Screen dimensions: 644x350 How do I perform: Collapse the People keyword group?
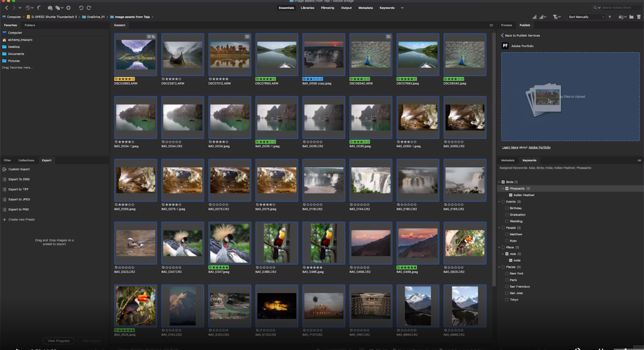pyautogui.click(x=499, y=228)
